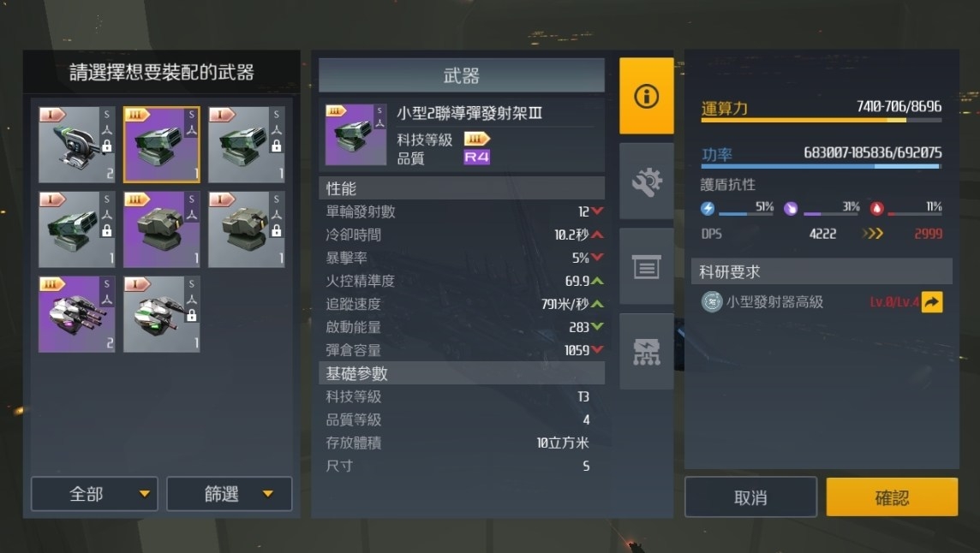Screen dimensions: 980x553
Task: Open the info tab with the circled i icon
Action: 646,96
